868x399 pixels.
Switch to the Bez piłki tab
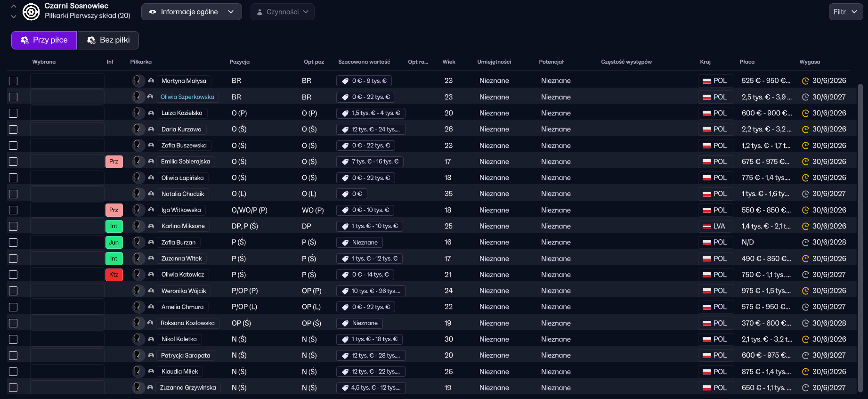pos(108,40)
